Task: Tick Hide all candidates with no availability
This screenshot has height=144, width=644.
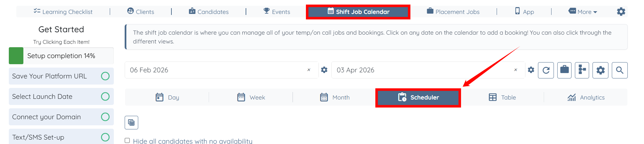Action: (x=127, y=141)
